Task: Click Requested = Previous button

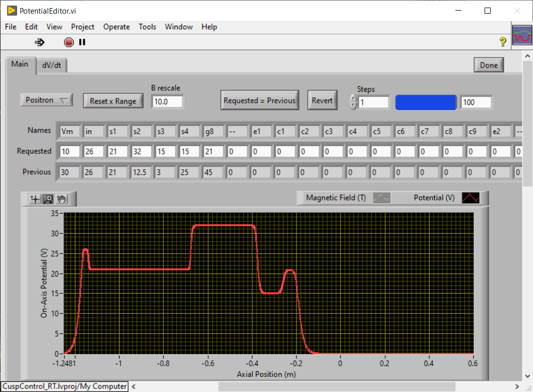Action: 260,100
